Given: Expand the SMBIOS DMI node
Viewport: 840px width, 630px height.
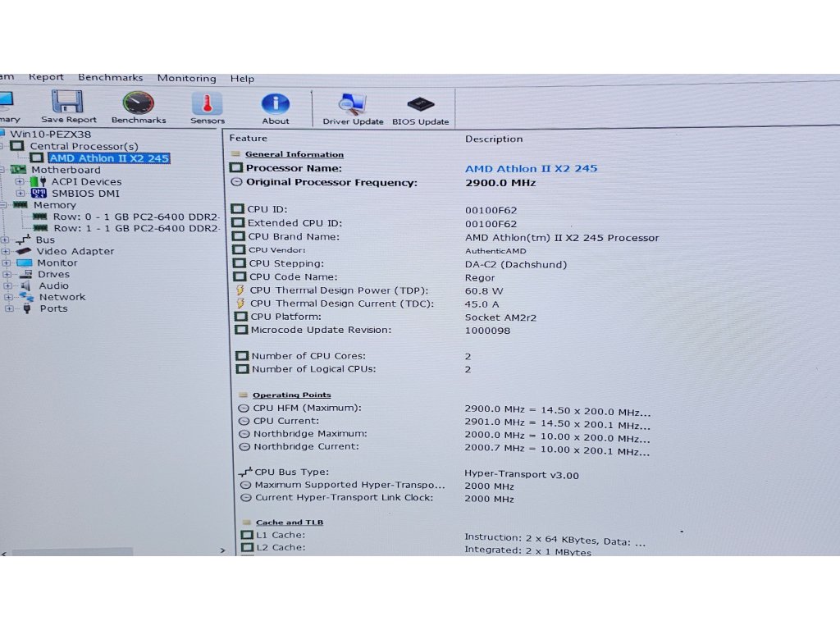Looking at the screenshot, I should coord(21,193).
